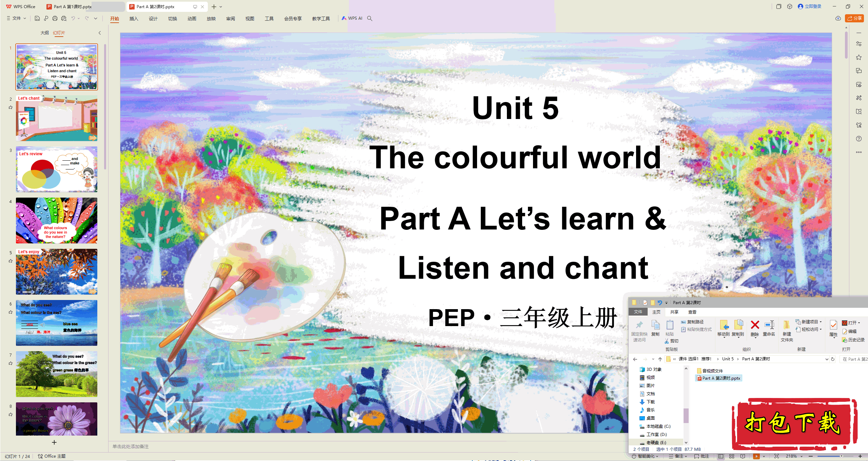Click the fit slide to window icon
Viewport: 868px width, 461px height.
tap(776, 456)
